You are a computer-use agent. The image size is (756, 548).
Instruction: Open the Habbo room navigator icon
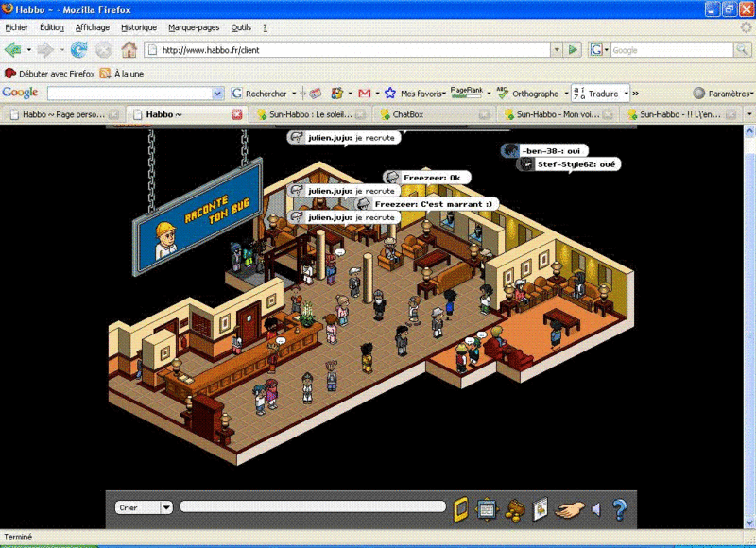[x=487, y=509]
